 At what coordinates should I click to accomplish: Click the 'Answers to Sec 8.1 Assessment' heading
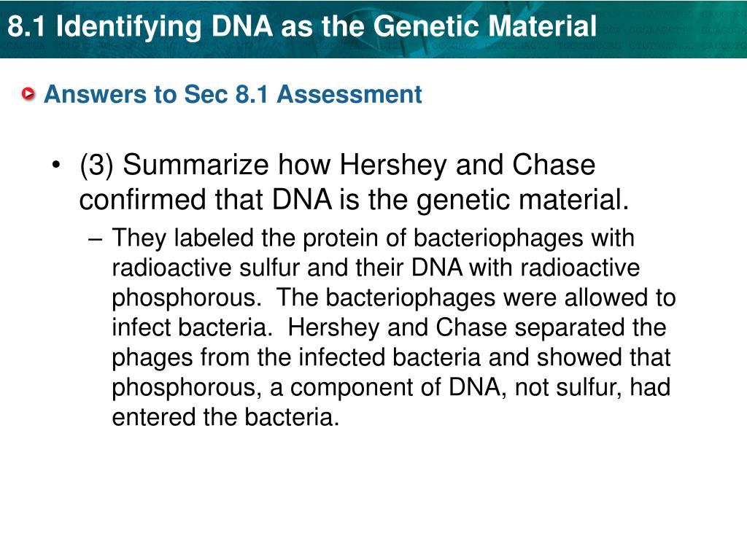point(233,94)
